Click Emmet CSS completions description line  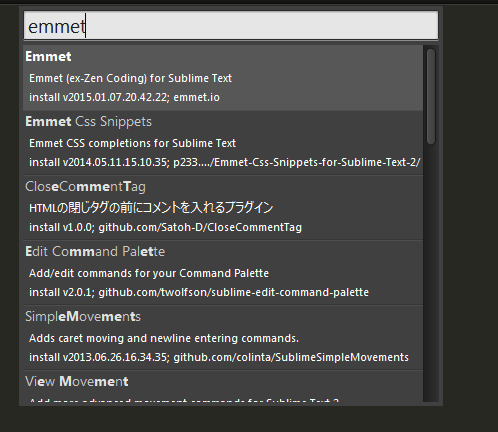[132, 143]
